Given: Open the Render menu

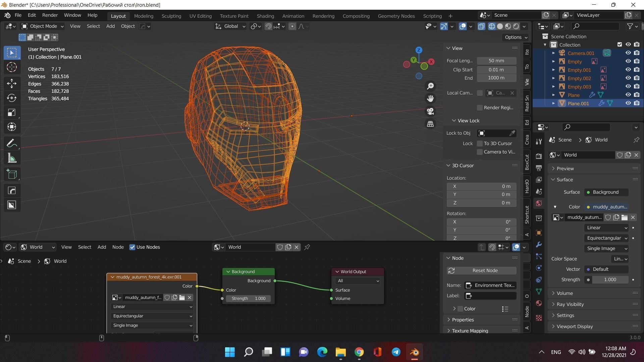Looking at the screenshot, I should pyautogui.click(x=50, y=15).
